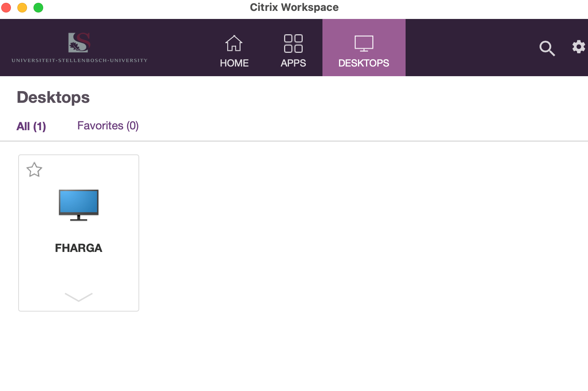The image size is (588, 391).
Task: Click the APPS text label
Action: (293, 63)
